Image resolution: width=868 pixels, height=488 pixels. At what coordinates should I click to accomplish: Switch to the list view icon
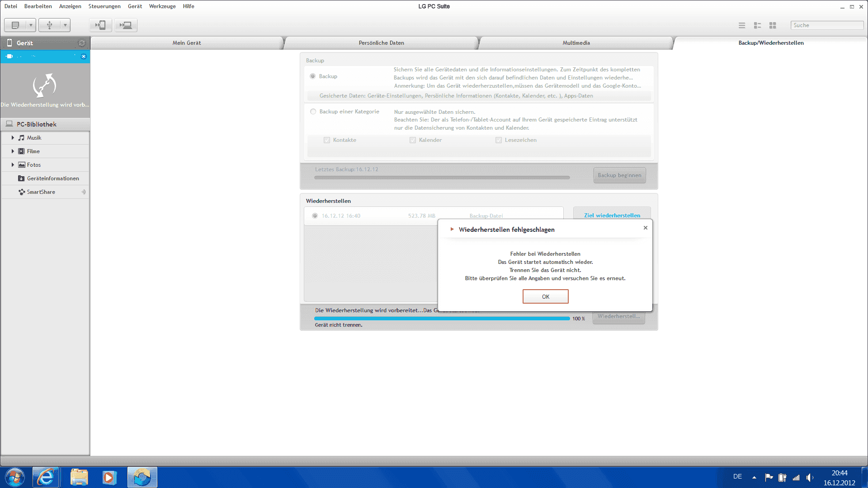[742, 25]
